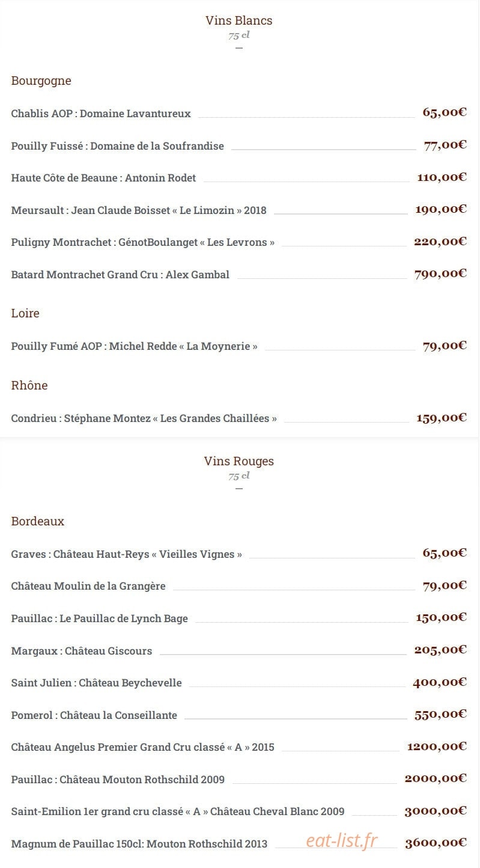Image resolution: width=480 pixels, height=868 pixels.
Task: Click the 400,00€ Saint Julien price
Action: pyautogui.click(x=440, y=682)
